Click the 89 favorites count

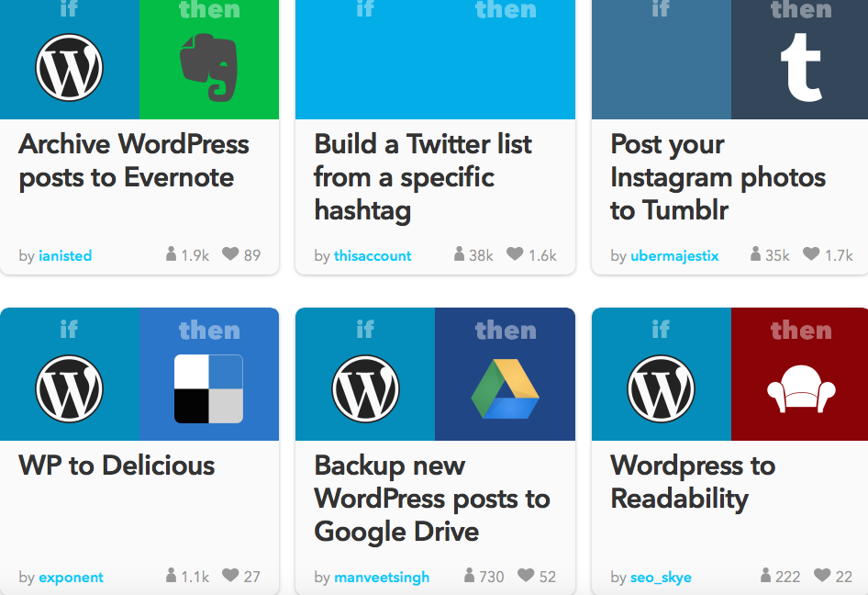coord(252,255)
